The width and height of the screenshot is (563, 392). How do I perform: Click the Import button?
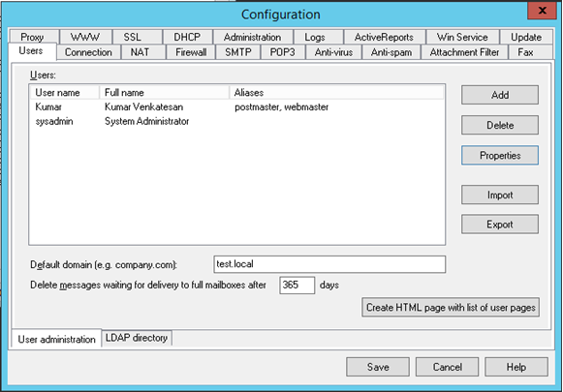point(500,195)
